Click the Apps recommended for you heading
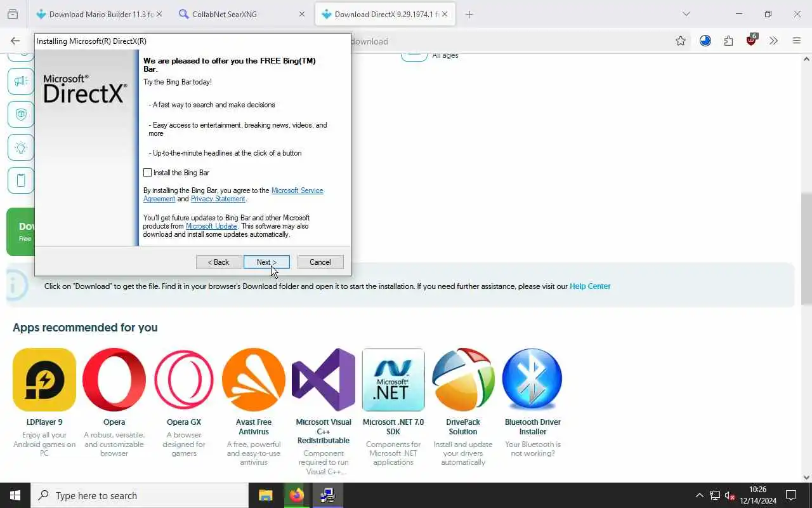The image size is (812, 508). (85, 328)
